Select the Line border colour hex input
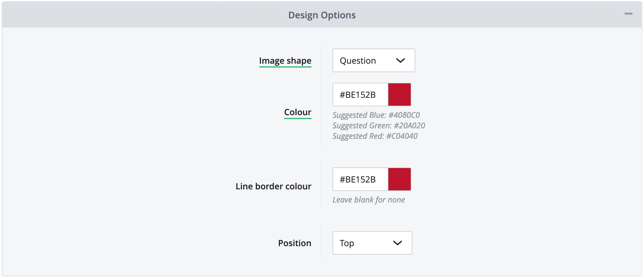The width and height of the screenshot is (644, 278). click(360, 179)
